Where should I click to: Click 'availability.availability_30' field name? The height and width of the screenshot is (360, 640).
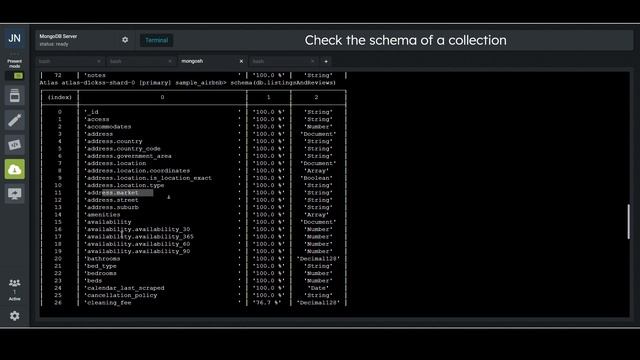(137, 229)
